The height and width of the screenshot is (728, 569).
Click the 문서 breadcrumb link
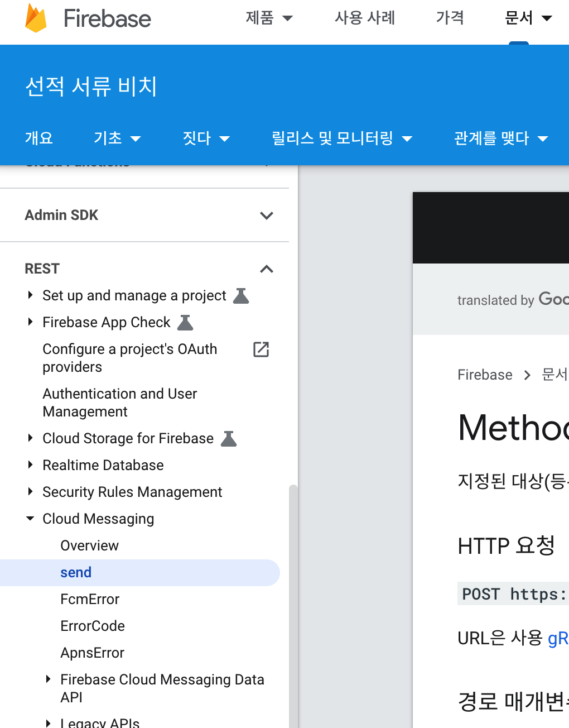[x=555, y=375]
